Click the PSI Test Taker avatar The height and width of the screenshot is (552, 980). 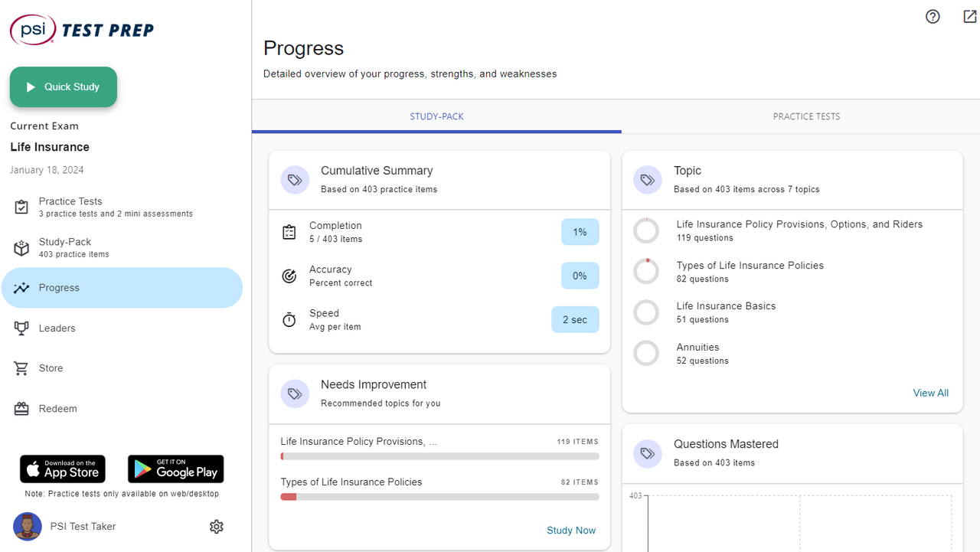coord(28,527)
